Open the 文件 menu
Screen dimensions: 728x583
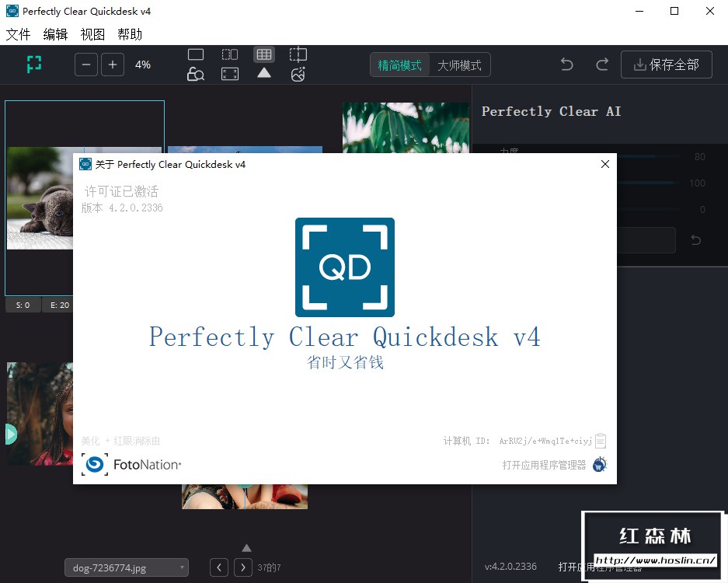18,34
